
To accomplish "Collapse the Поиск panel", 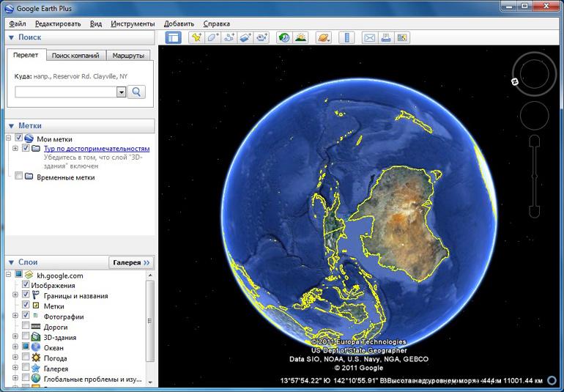I will pos(11,37).
